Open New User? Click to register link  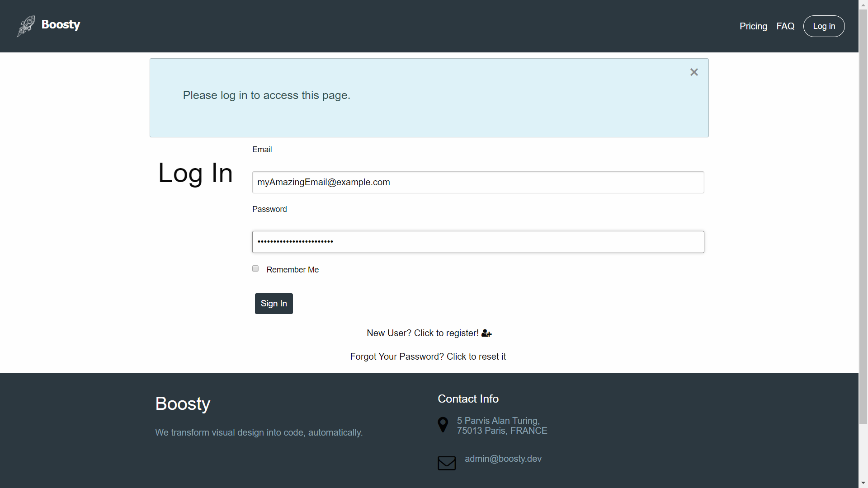(422, 333)
